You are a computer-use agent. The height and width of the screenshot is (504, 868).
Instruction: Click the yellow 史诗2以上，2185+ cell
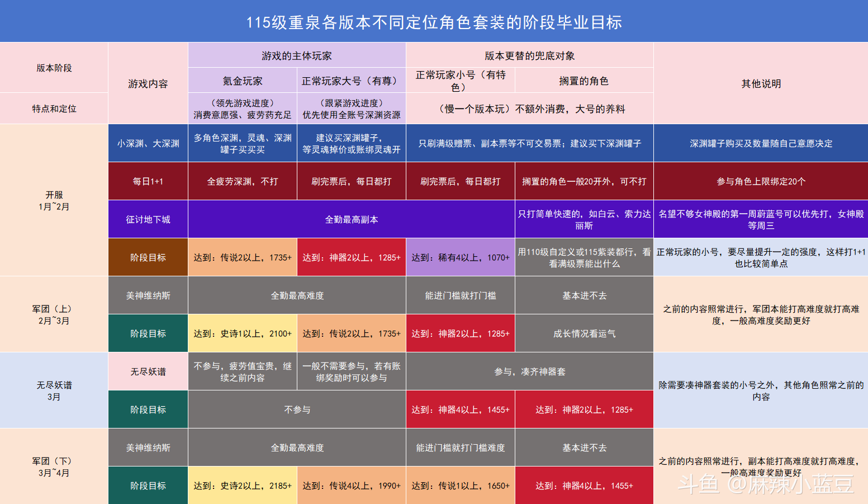[x=242, y=486]
